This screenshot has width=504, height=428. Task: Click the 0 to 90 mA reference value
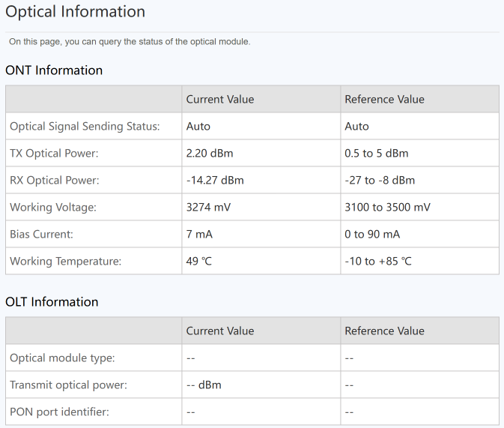372,235
